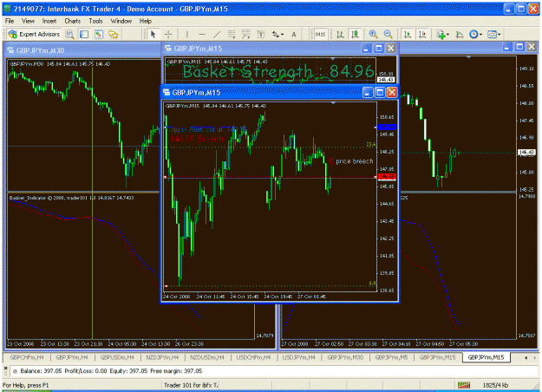Zoom in the chart with plus magnifier
The image size is (542, 392).
coord(373,34)
